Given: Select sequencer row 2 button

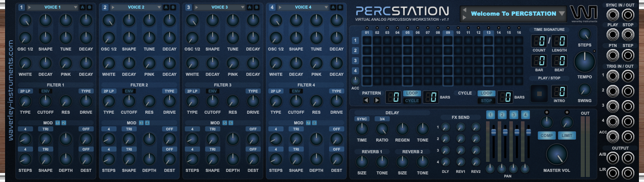Looking at the screenshot, I should tap(355, 51).
